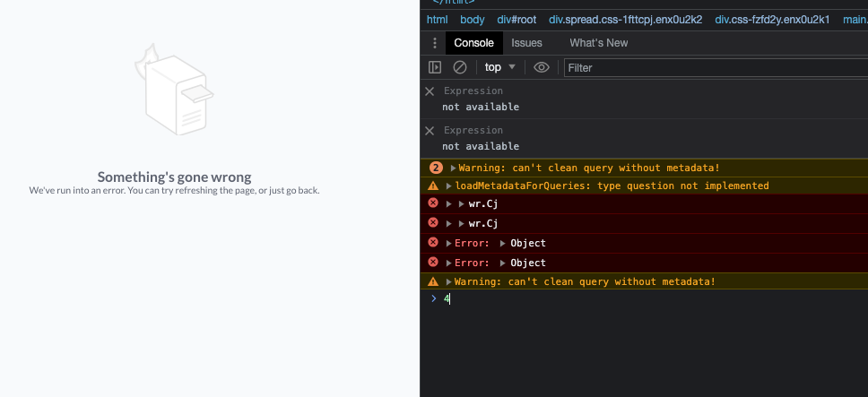The image size is (868, 397).
Task: Click the second wr.Cj error icon
Action: pyautogui.click(x=433, y=223)
